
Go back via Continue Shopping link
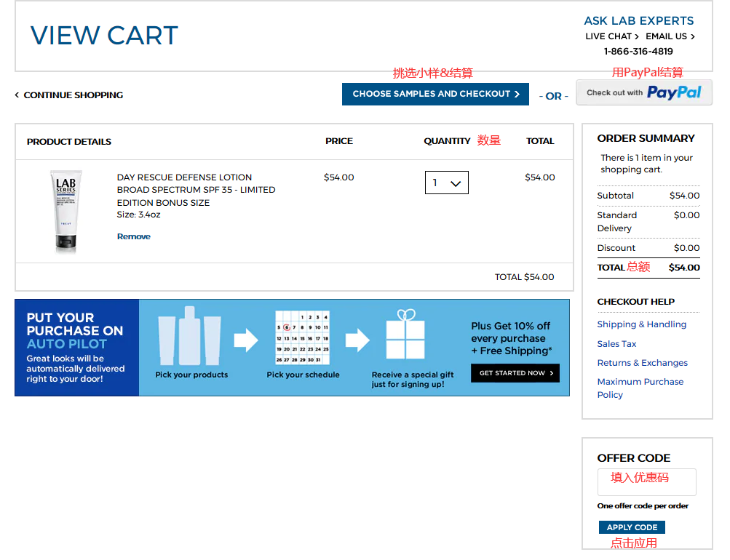[69, 95]
